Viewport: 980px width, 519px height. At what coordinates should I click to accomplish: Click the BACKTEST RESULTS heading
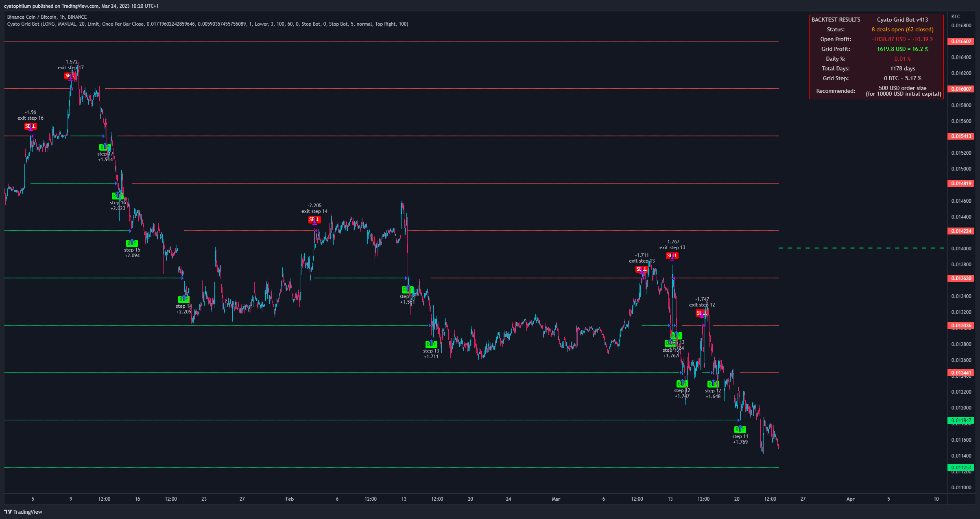pyautogui.click(x=836, y=20)
